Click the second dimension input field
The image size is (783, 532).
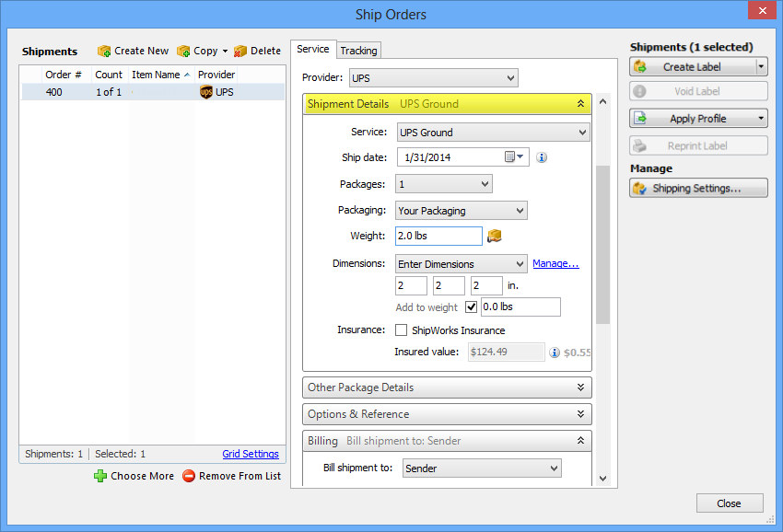[449, 285]
